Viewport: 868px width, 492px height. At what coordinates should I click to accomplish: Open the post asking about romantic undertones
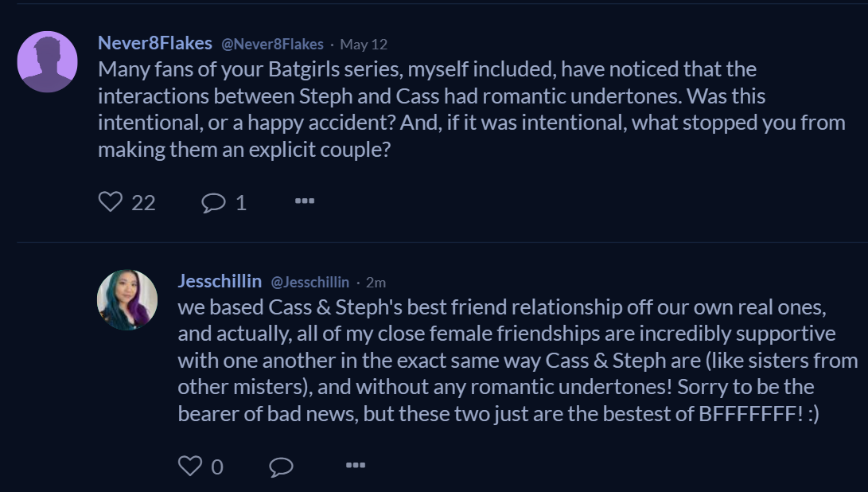(469, 109)
